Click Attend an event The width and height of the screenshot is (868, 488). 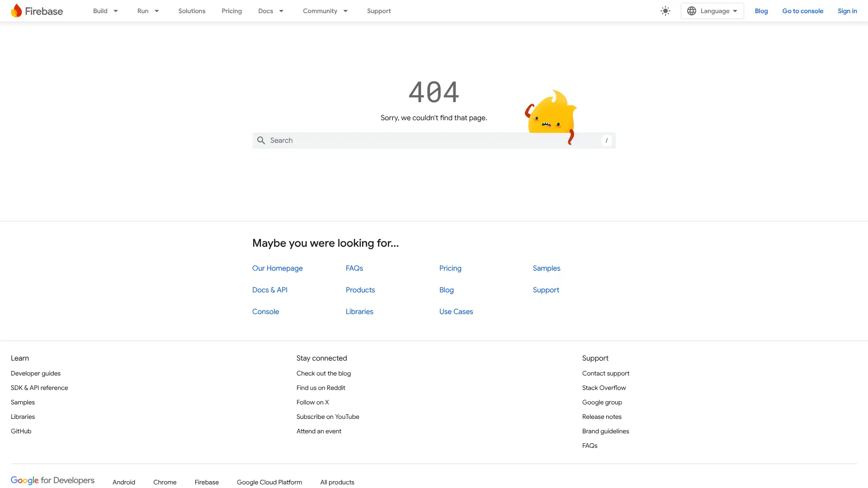pyautogui.click(x=319, y=432)
